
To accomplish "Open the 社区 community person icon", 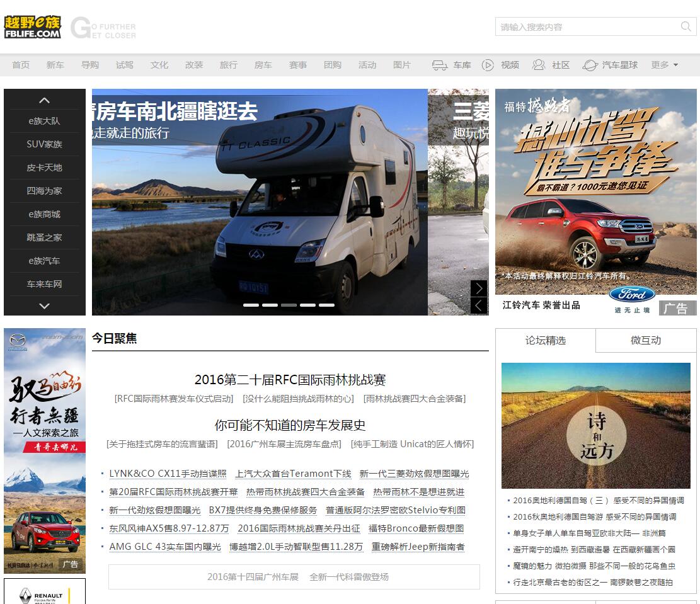I will point(539,65).
